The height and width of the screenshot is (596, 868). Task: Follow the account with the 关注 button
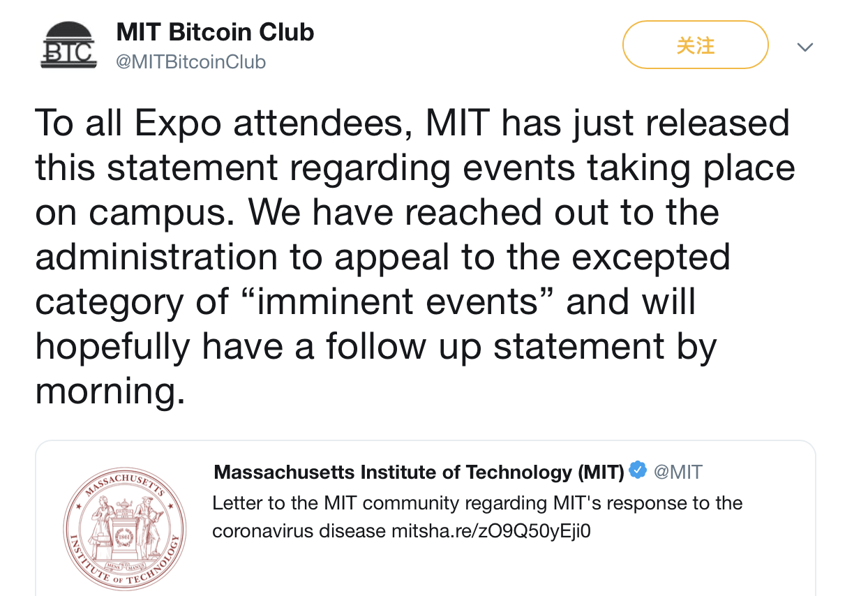click(x=695, y=45)
